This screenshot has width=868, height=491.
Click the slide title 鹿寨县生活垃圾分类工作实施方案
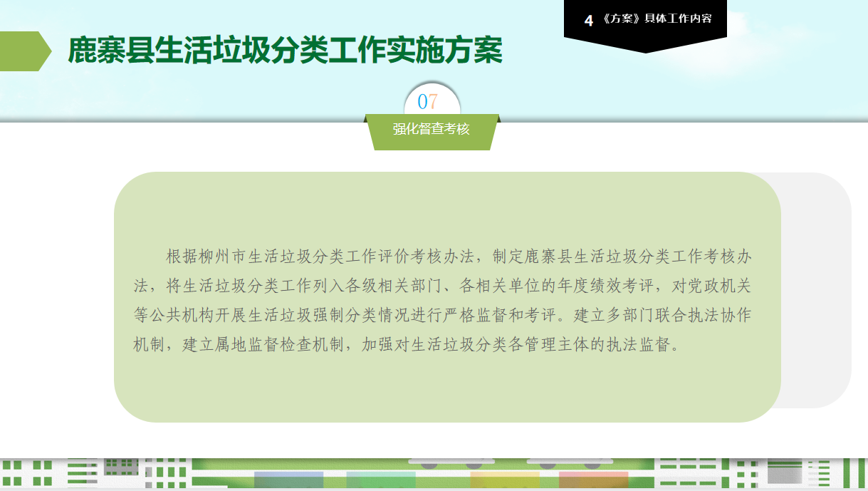click(285, 51)
